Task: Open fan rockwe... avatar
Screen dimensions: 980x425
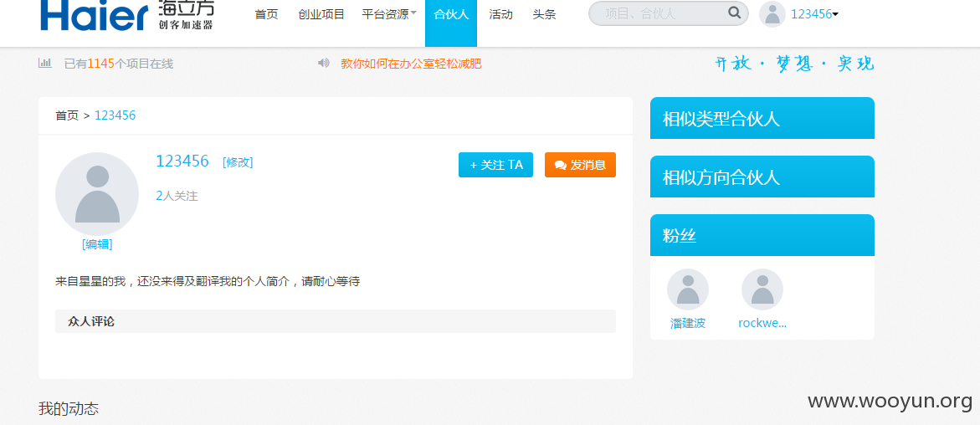Action: [762, 289]
